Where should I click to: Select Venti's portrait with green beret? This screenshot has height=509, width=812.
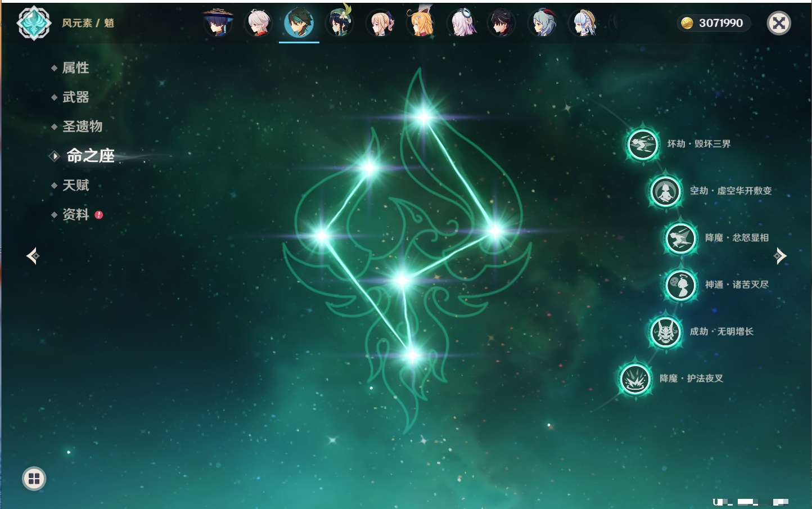coord(340,23)
